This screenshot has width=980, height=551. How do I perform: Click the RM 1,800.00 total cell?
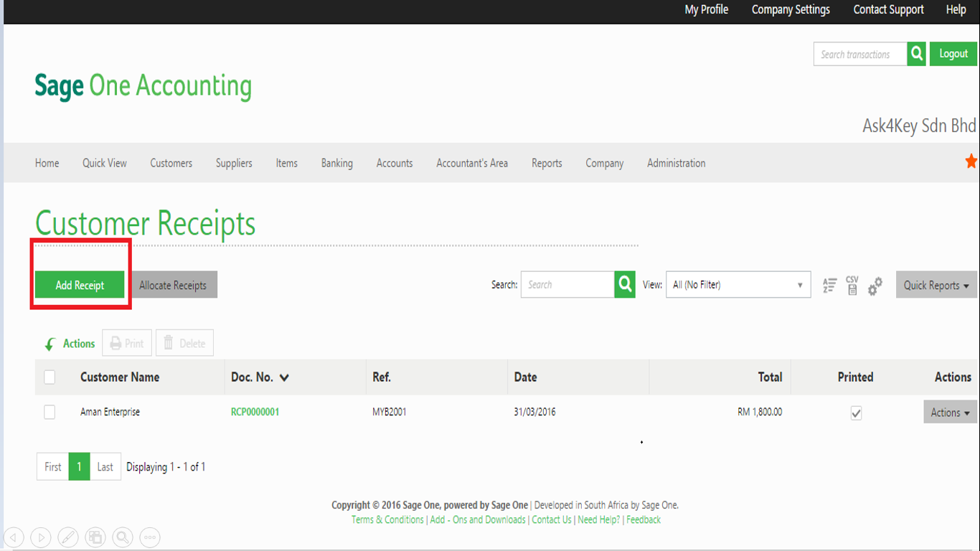click(x=760, y=412)
